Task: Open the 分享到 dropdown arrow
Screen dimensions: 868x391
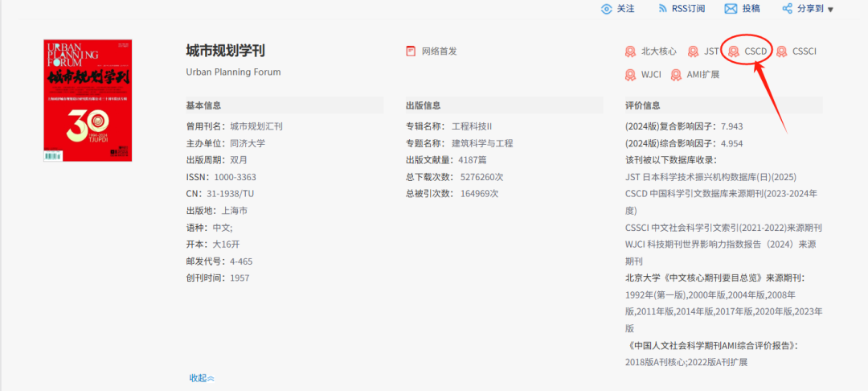Action: tap(829, 10)
